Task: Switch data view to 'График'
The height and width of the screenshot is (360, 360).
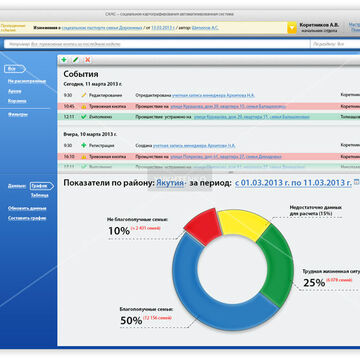Action: [41, 186]
